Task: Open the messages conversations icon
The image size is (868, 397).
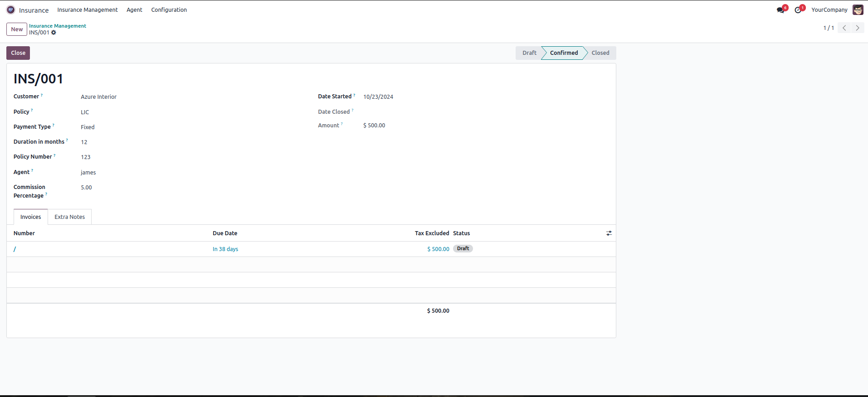Action: click(780, 10)
